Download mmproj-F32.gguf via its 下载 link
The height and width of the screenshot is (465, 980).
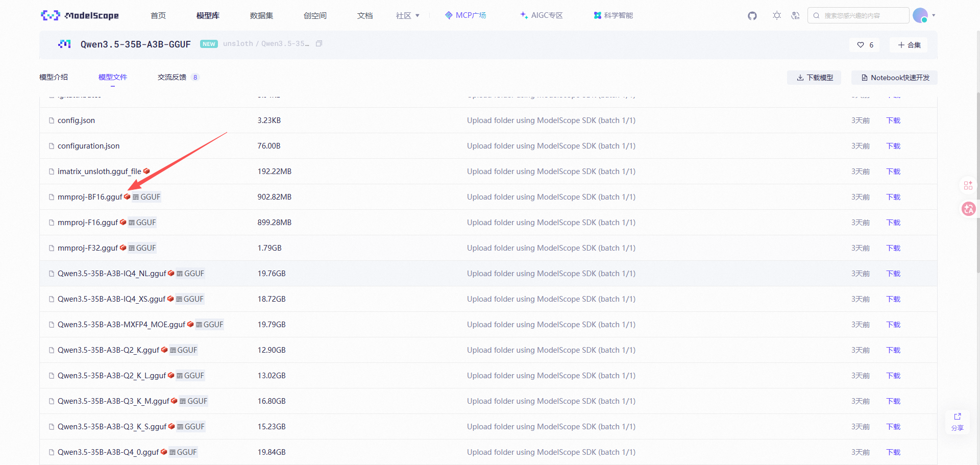coord(893,248)
